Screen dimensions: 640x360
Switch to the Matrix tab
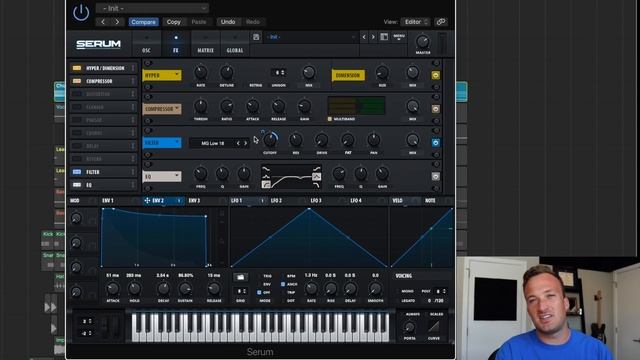[206, 44]
